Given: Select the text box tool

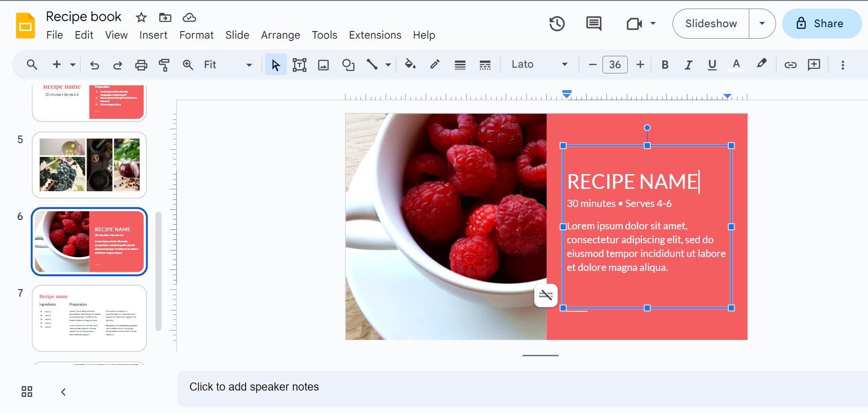Looking at the screenshot, I should point(299,65).
